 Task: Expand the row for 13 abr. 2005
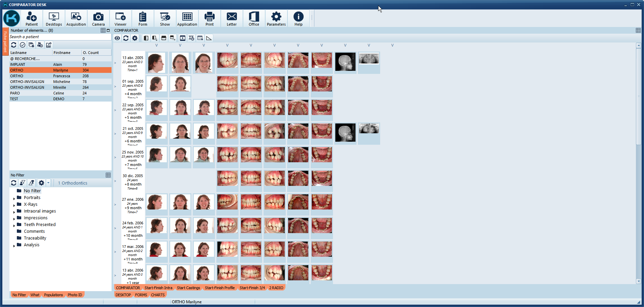tap(115, 63)
